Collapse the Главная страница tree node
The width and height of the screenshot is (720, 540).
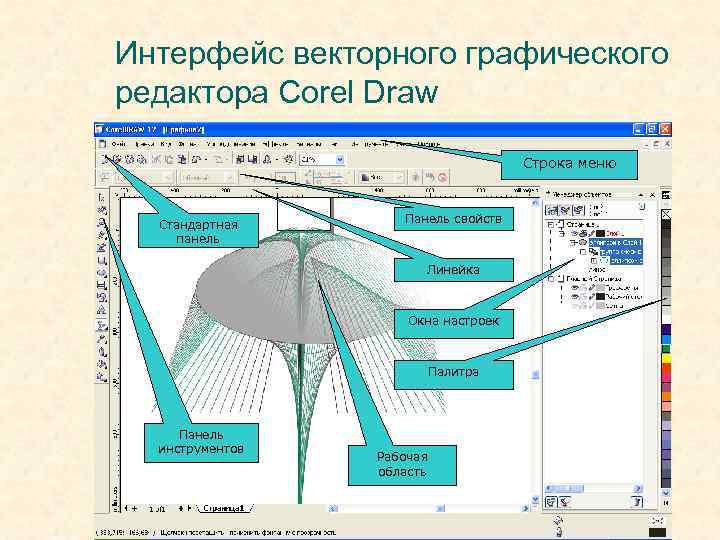[551, 279]
